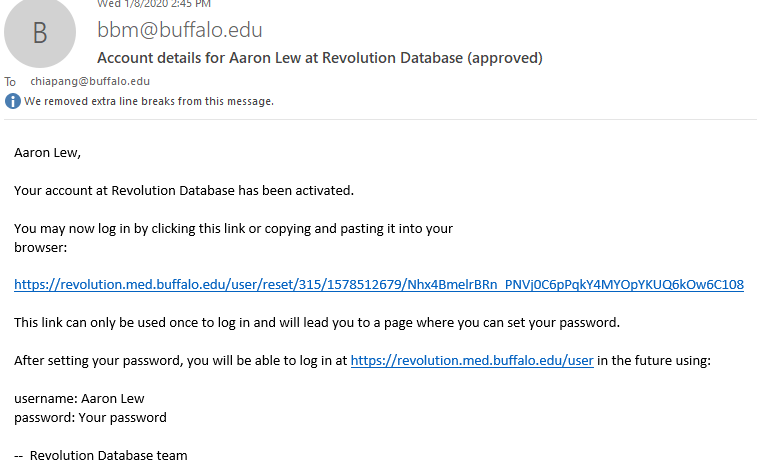Screen dimensions: 757x467
Task: Click the 'You may now log in' sentence
Action: point(233,228)
